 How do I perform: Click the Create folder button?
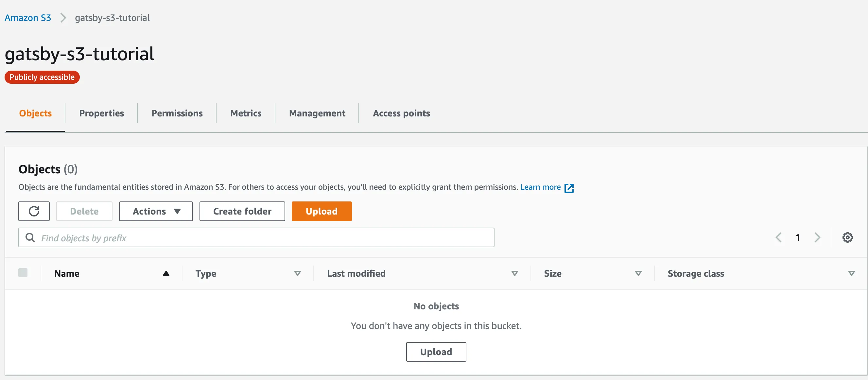point(242,211)
